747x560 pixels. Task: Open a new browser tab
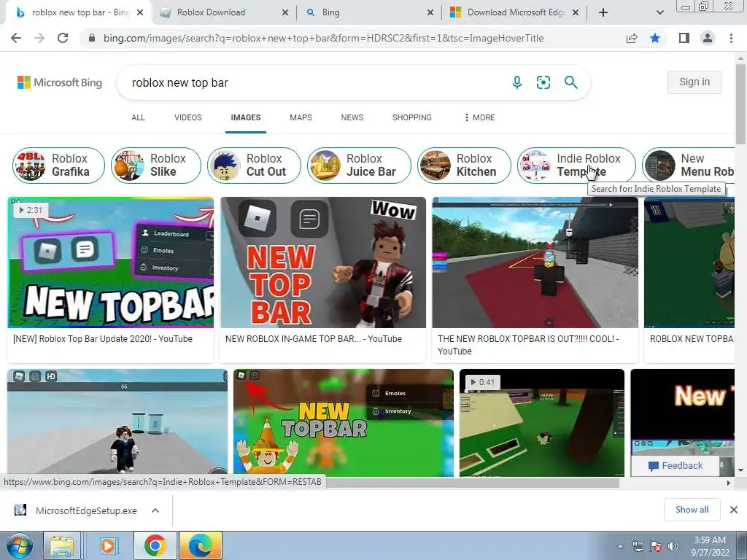point(603,12)
